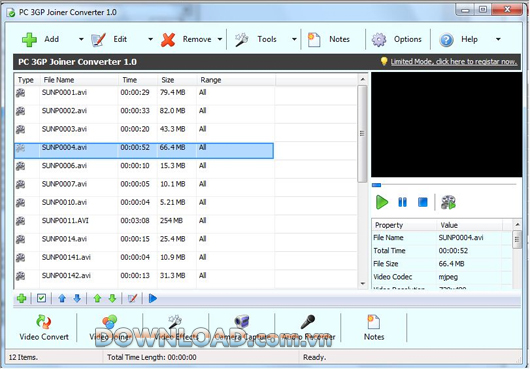Click the Total Time property row
The height and width of the screenshot is (369, 530).
pyautogui.click(x=442, y=251)
